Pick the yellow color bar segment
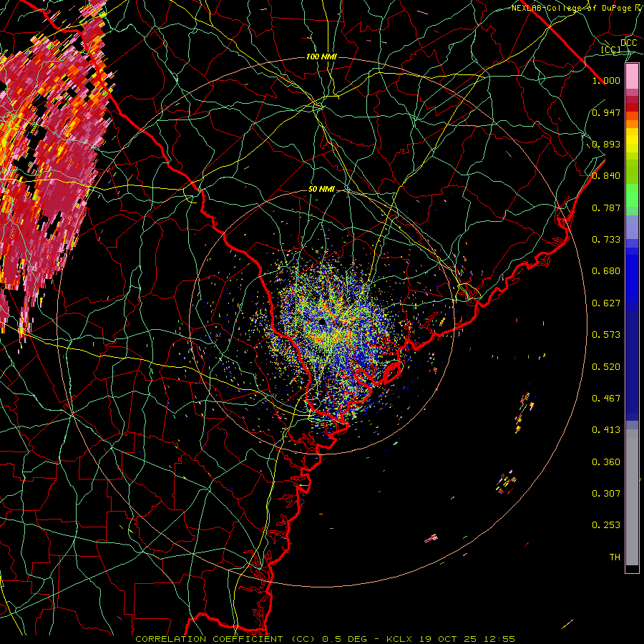This screenshot has height=644, width=644. (632, 140)
